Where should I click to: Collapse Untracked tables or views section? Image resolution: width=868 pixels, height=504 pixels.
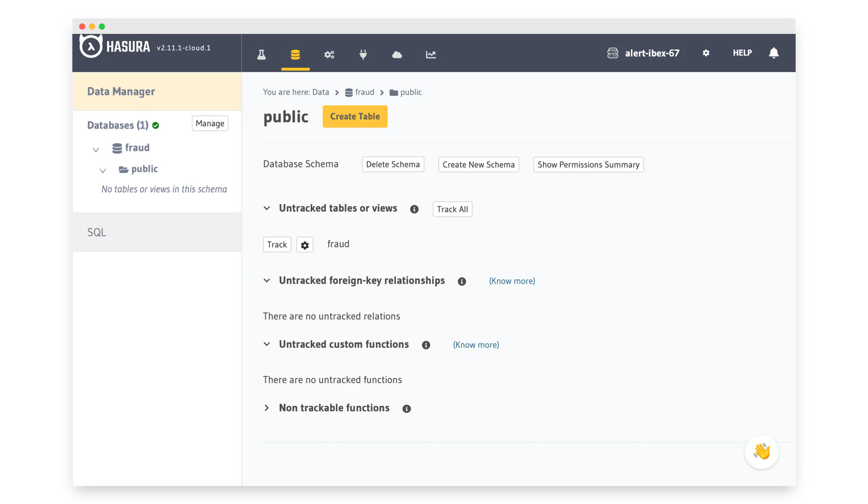click(267, 208)
